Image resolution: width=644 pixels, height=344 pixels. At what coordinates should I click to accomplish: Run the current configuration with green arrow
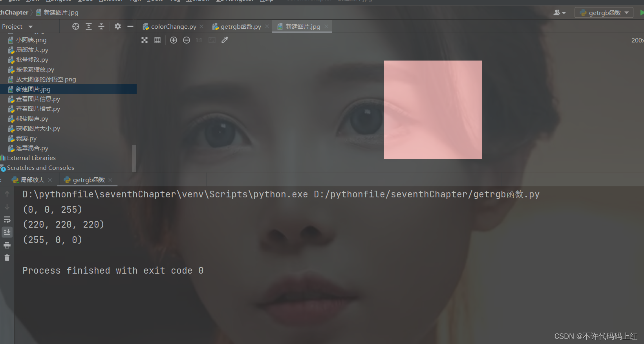tap(642, 13)
